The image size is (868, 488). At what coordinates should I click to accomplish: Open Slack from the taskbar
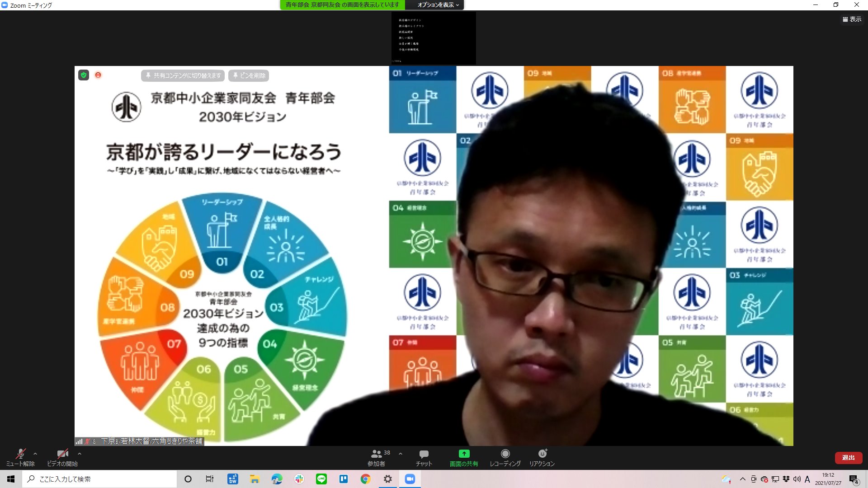point(299,479)
